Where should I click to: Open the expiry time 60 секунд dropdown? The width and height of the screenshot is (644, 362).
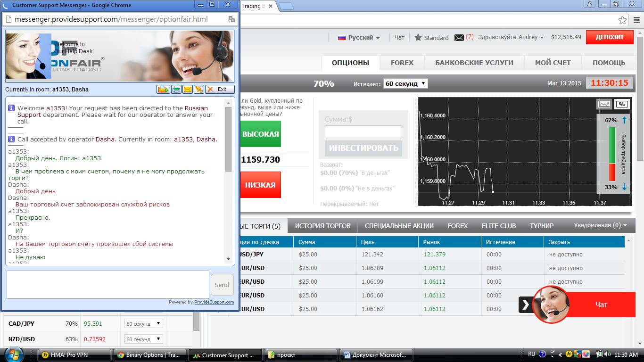coord(405,83)
